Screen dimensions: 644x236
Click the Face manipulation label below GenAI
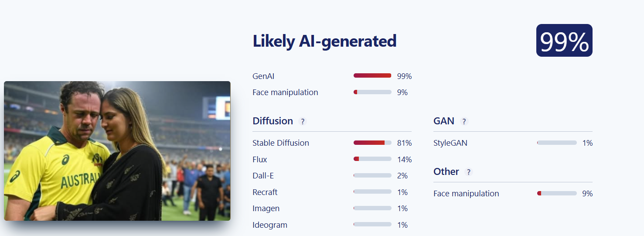(285, 92)
